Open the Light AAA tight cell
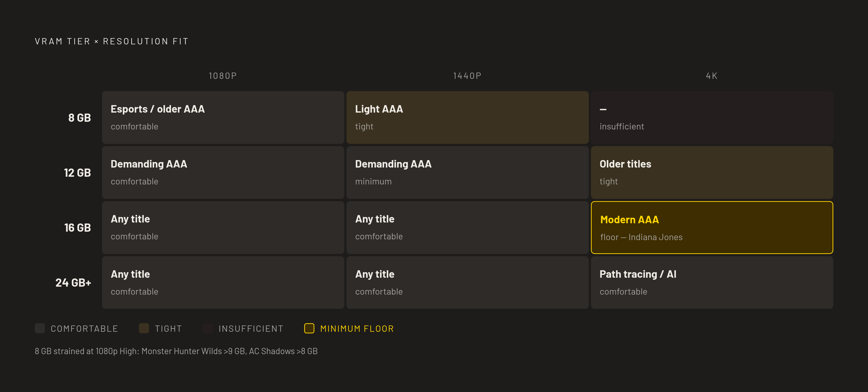 tap(467, 118)
